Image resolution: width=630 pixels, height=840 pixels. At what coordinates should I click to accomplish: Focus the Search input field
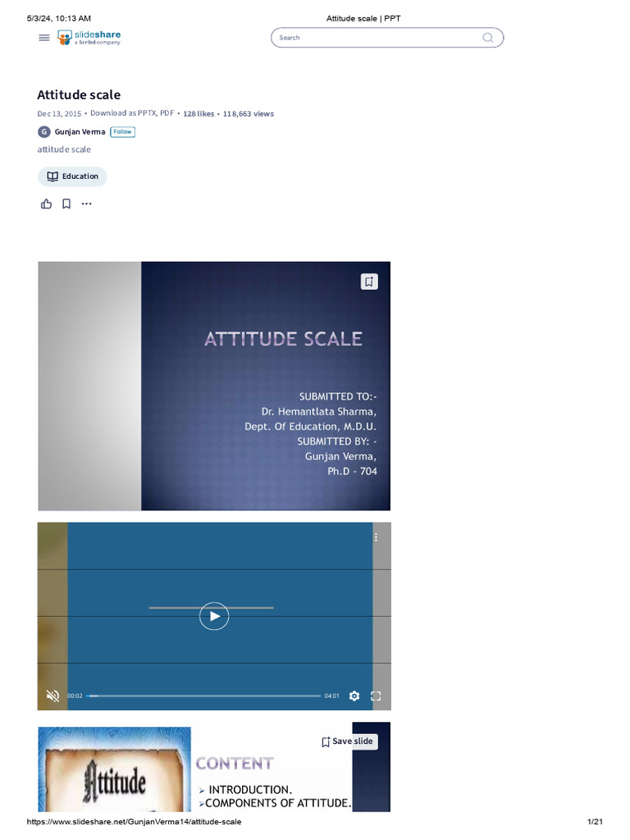pyautogui.click(x=387, y=38)
